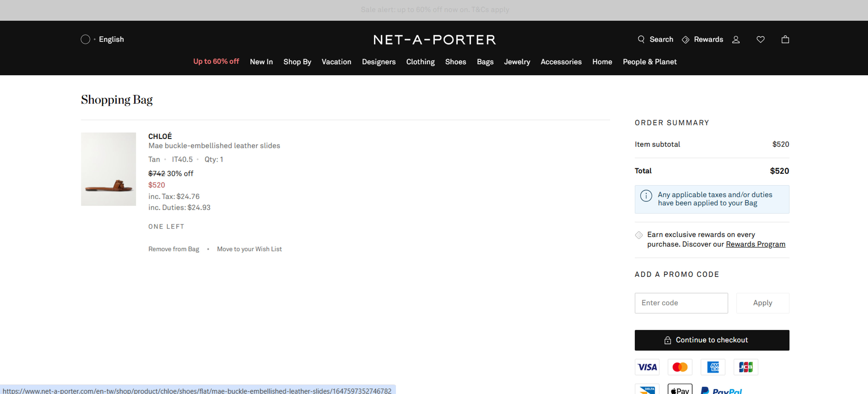Click the Rewards text link in header

[708, 39]
